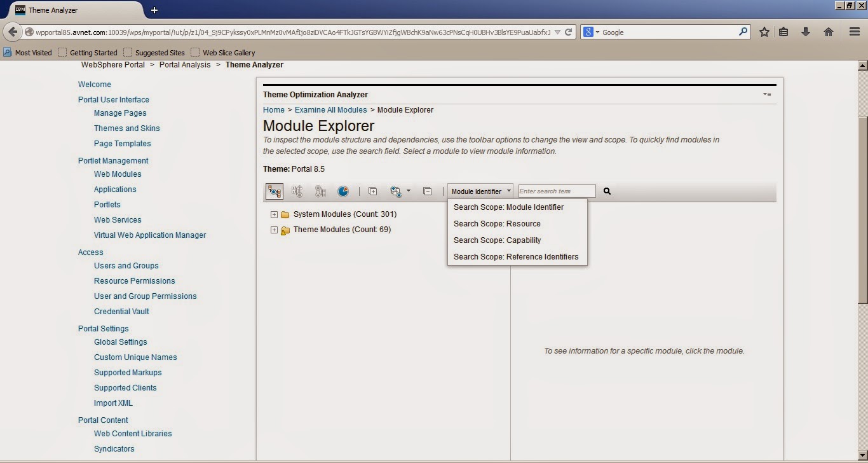Open the Welcome navigation link

95,85
